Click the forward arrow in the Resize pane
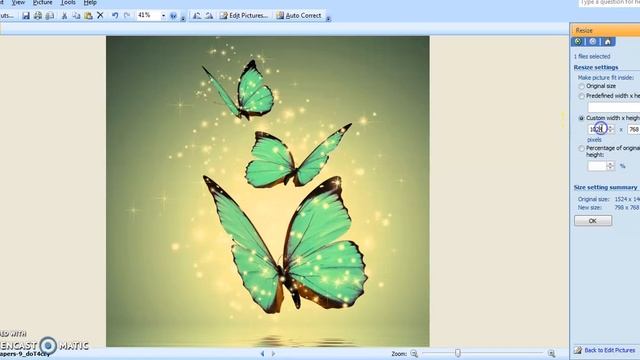Screen dimensions: 640x360 click(x=593, y=42)
